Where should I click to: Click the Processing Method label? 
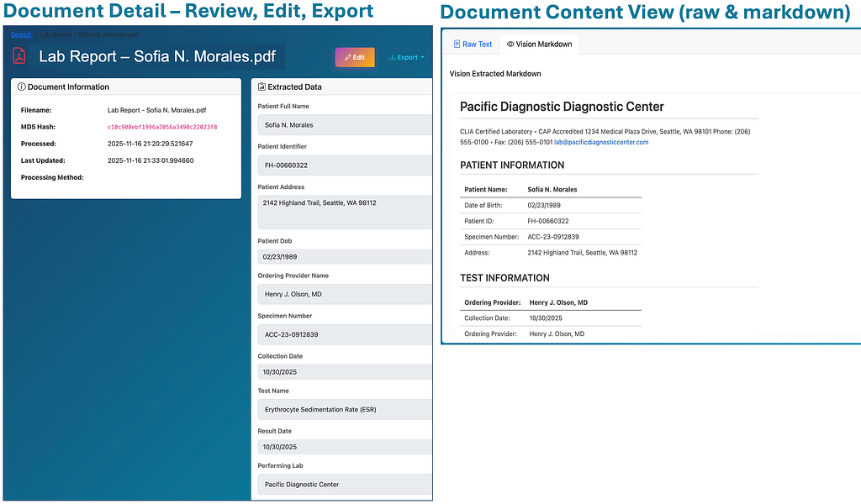pos(52,178)
